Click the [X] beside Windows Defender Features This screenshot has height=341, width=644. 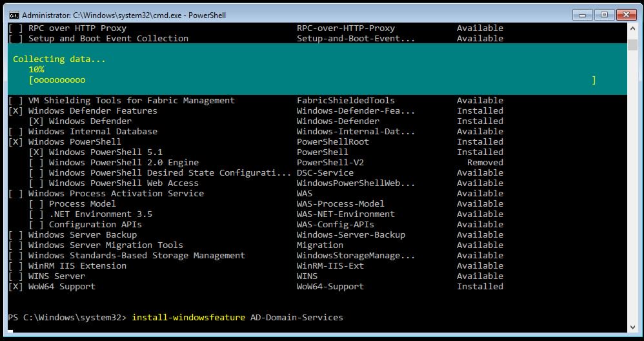(15, 111)
